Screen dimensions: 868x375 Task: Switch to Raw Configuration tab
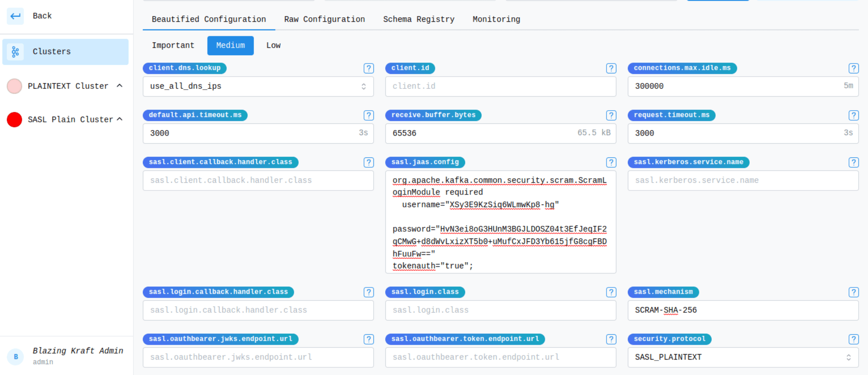(x=325, y=19)
